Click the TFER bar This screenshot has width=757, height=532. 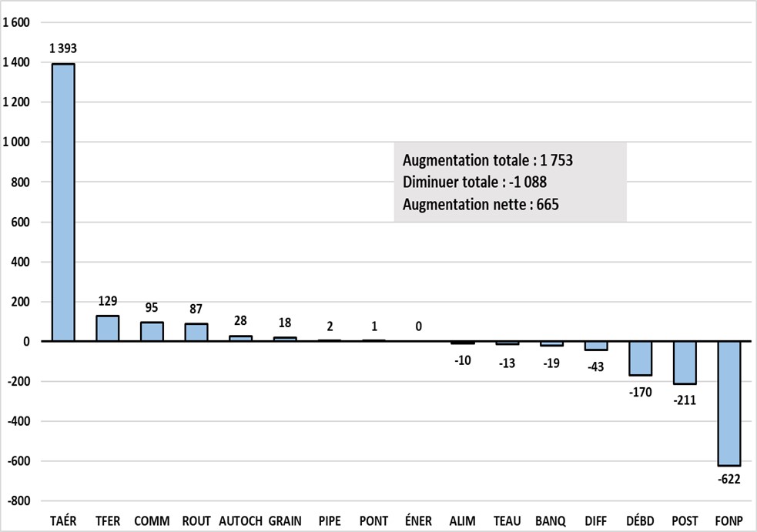pyautogui.click(x=108, y=328)
